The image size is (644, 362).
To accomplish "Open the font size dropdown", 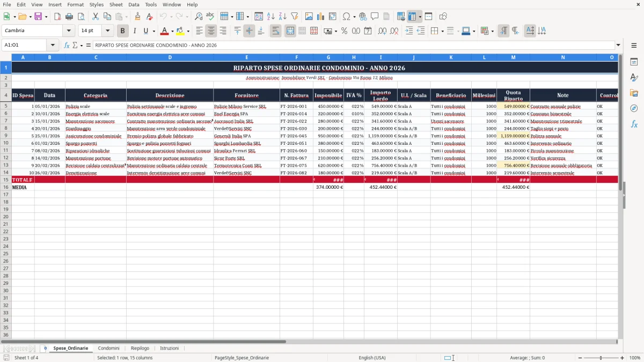I will pyautogui.click(x=107, y=31).
